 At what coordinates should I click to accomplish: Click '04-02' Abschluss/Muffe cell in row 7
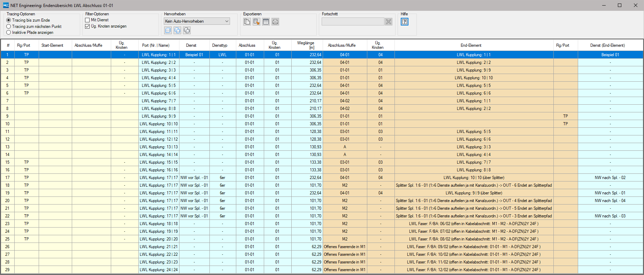[x=345, y=101]
